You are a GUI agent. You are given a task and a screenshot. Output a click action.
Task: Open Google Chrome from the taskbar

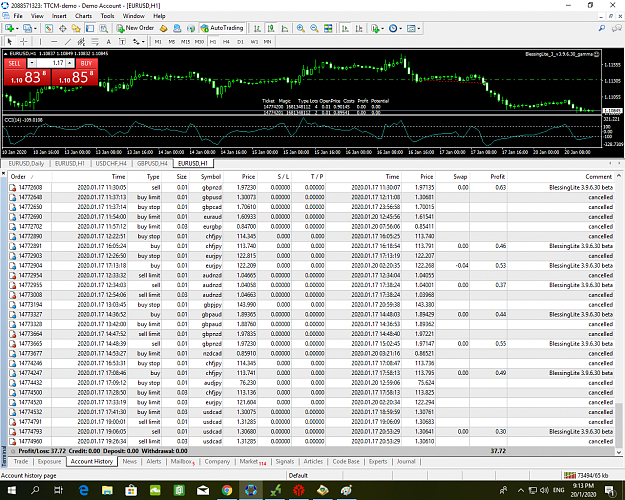(227, 490)
